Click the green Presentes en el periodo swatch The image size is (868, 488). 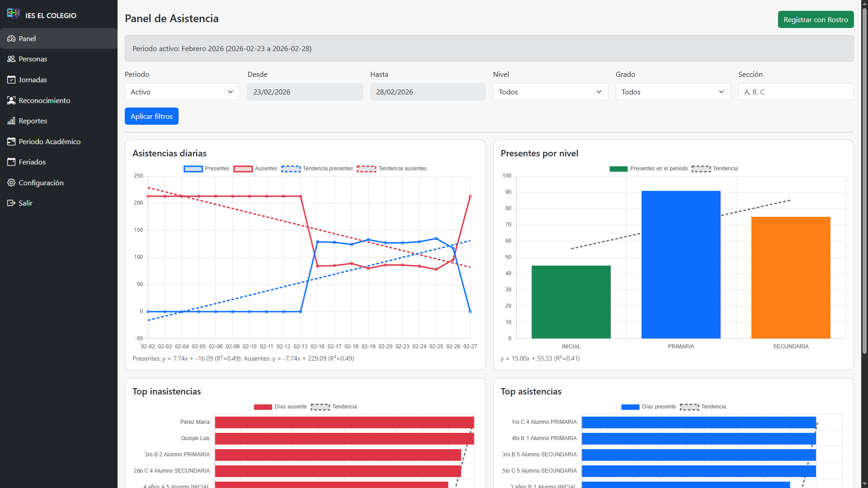click(x=618, y=169)
